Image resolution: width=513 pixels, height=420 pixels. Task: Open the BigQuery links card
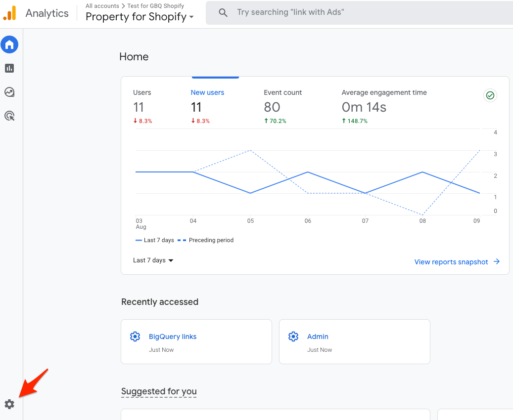(196, 341)
